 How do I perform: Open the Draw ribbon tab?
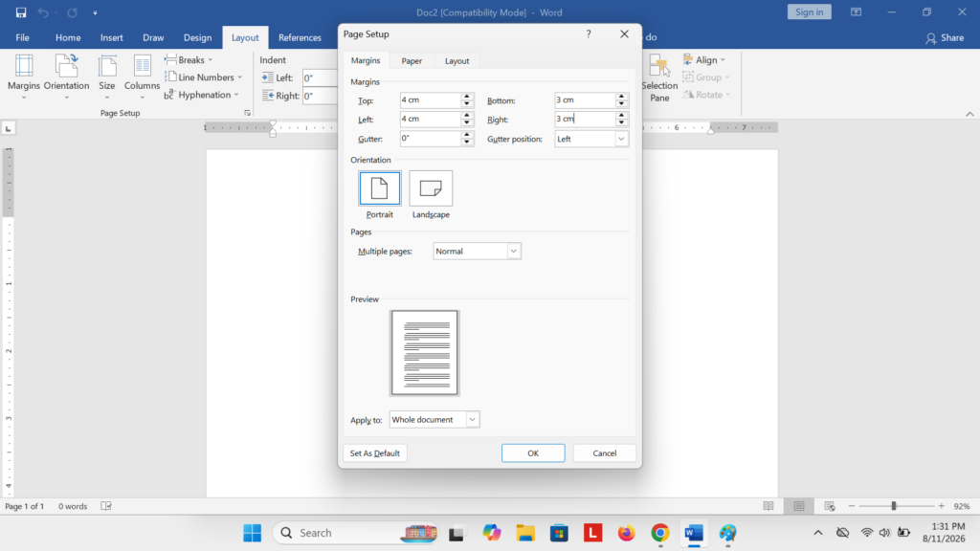153,37
